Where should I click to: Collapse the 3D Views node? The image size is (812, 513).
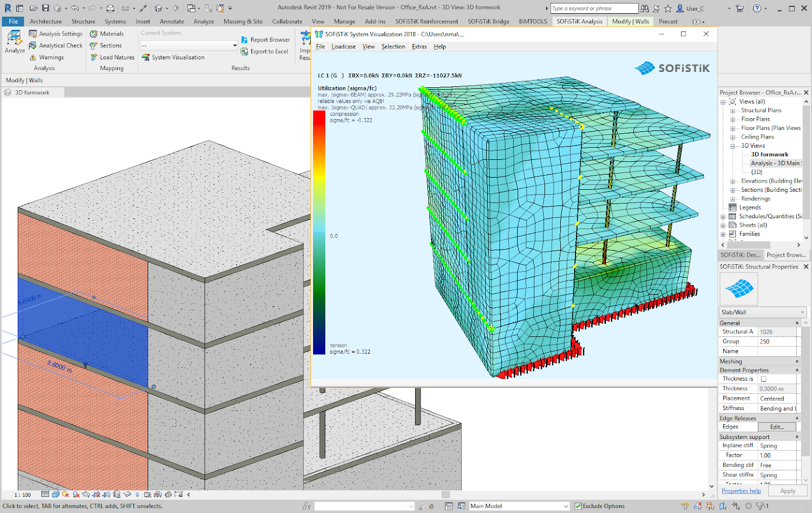point(733,146)
